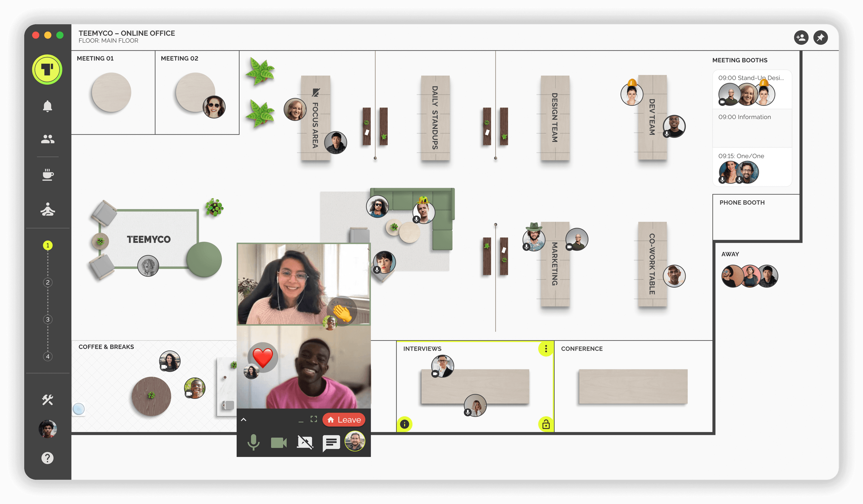The height and width of the screenshot is (504, 863).
Task: Open the notifications bell in sidebar
Action: tap(47, 106)
